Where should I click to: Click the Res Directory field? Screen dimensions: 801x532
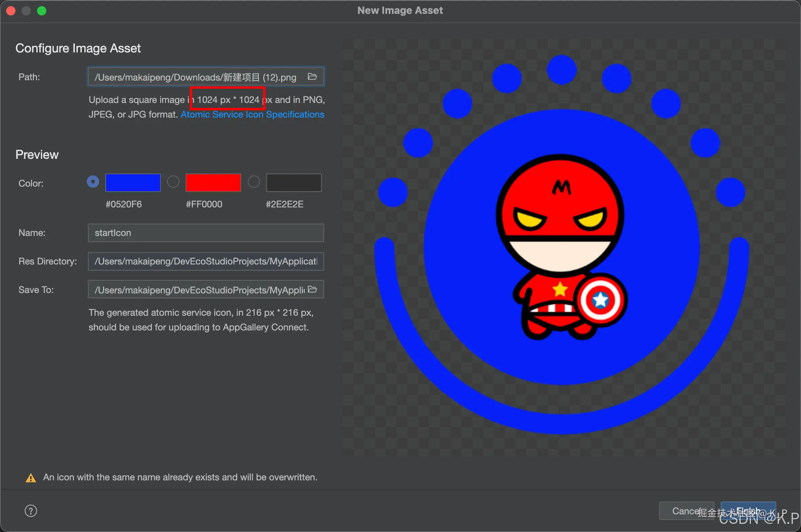click(x=206, y=261)
